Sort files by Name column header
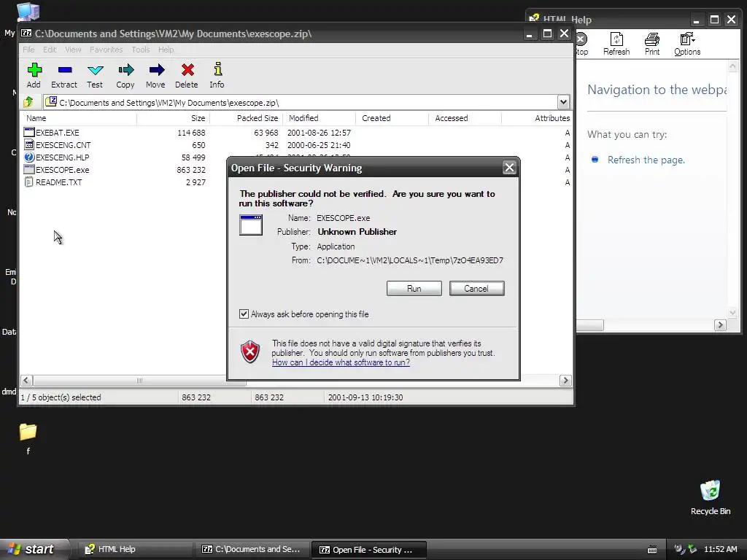 tap(79, 118)
